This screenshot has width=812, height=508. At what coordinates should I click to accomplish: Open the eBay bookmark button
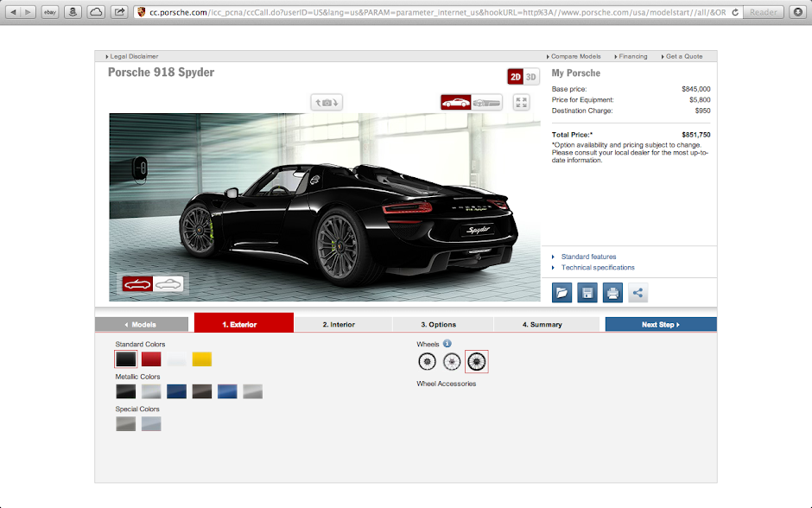tap(50, 12)
